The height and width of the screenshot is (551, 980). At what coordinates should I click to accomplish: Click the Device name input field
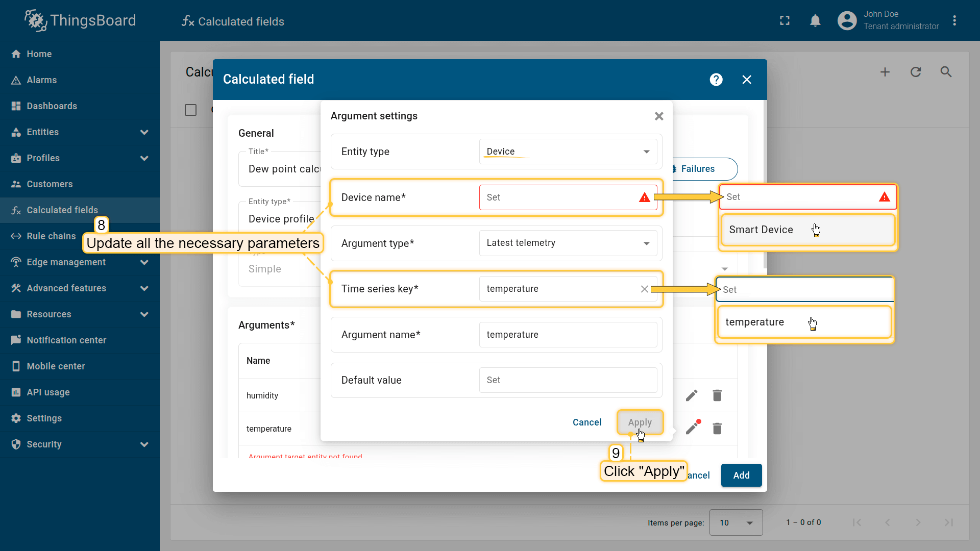tap(559, 197)
